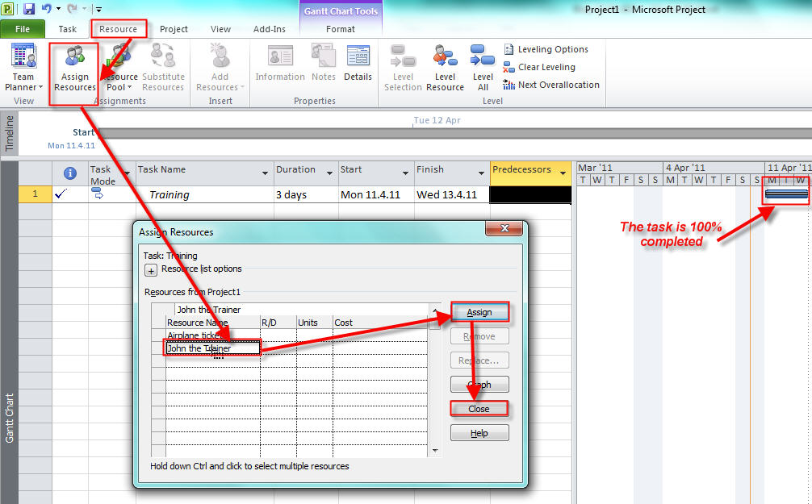Select John the Trainer resource row
The height and width of the screenshot is (504, 812).
tap(212, 348)
